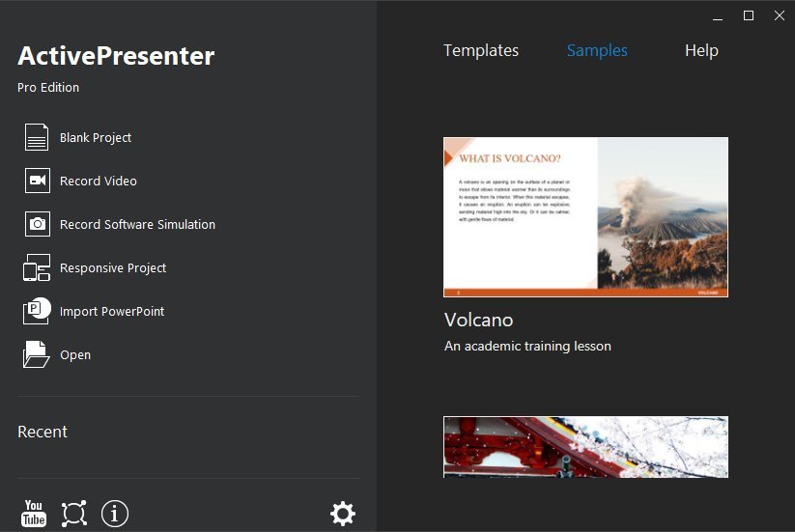This screenshot has width=795, height=532.
Task: Click the Responsive Project devices icon
Action: pyautogui.click(x=37, y=267)
